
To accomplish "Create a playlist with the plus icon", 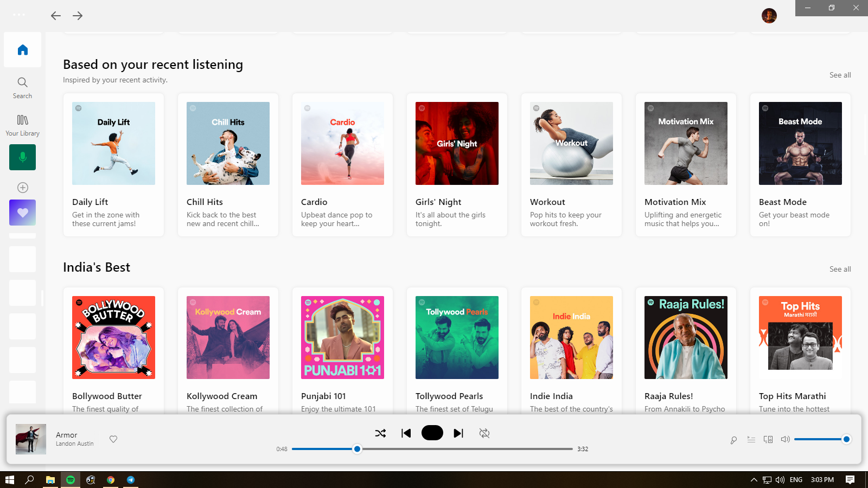I will coord(22,188).
